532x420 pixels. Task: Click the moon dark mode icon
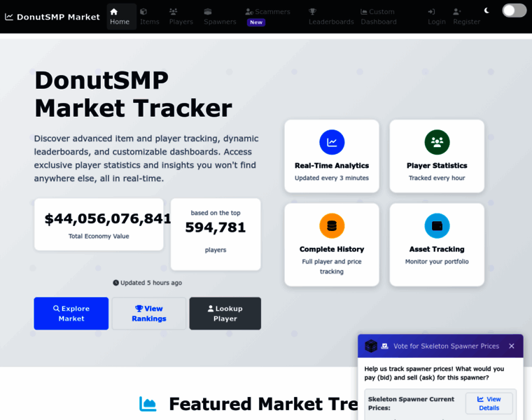pos(487,10)
